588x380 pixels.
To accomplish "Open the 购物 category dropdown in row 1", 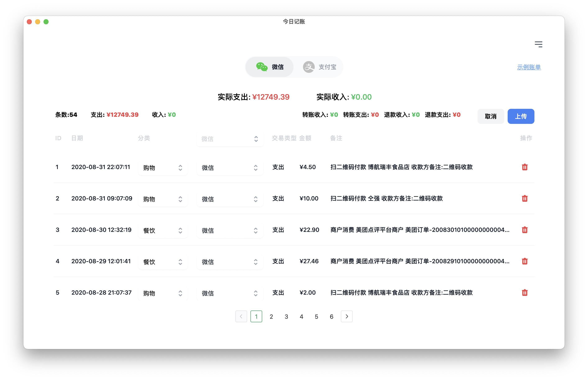I will (x=163, y=168).
